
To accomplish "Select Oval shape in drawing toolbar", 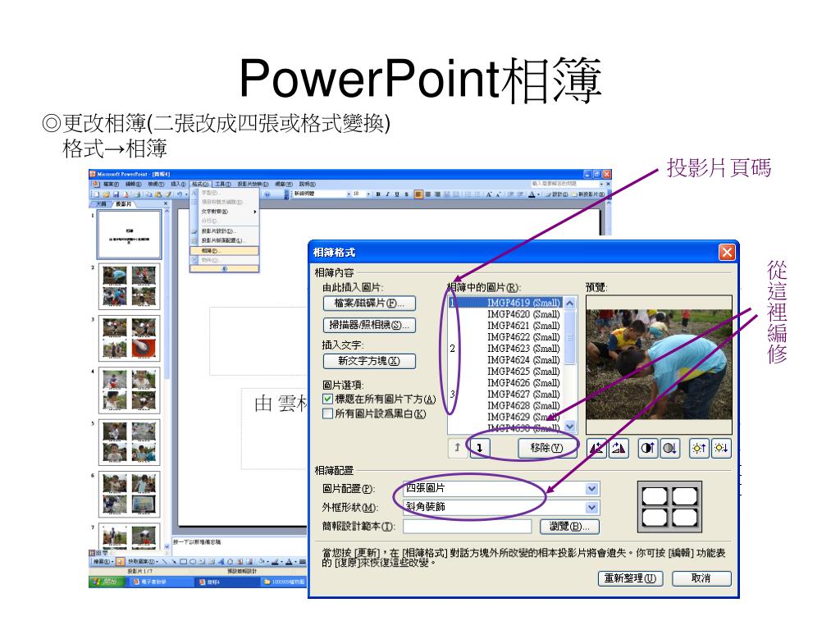I will point(193,561).
